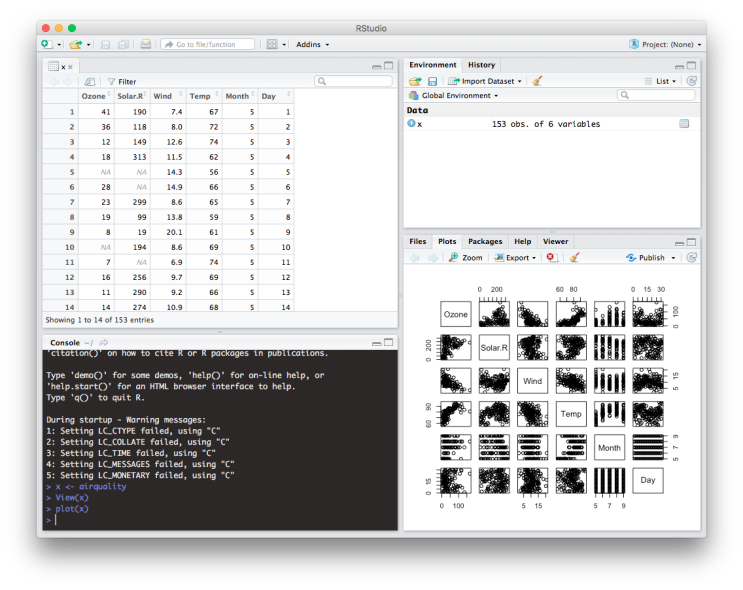Refresh the Environment pane
This screenshot has height=590, width=743.
coord(691,81)
